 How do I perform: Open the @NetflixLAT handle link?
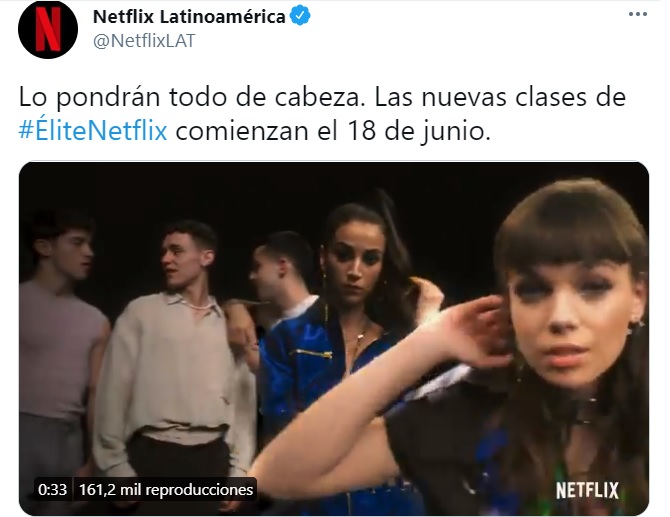coord(144,41)
